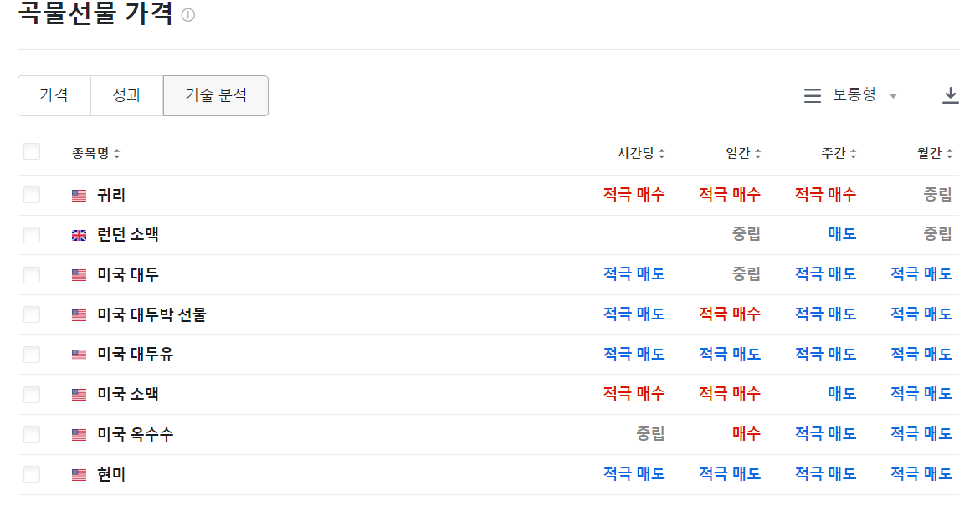Click the flag icon beside 미국 소맥

(x=79, y=395)
